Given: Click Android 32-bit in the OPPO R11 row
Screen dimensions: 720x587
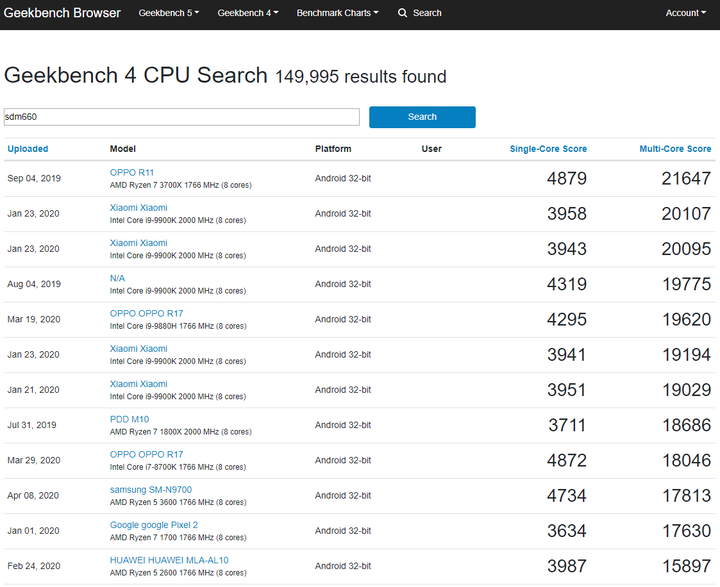Looking at the screenshot, I should 343,178.
